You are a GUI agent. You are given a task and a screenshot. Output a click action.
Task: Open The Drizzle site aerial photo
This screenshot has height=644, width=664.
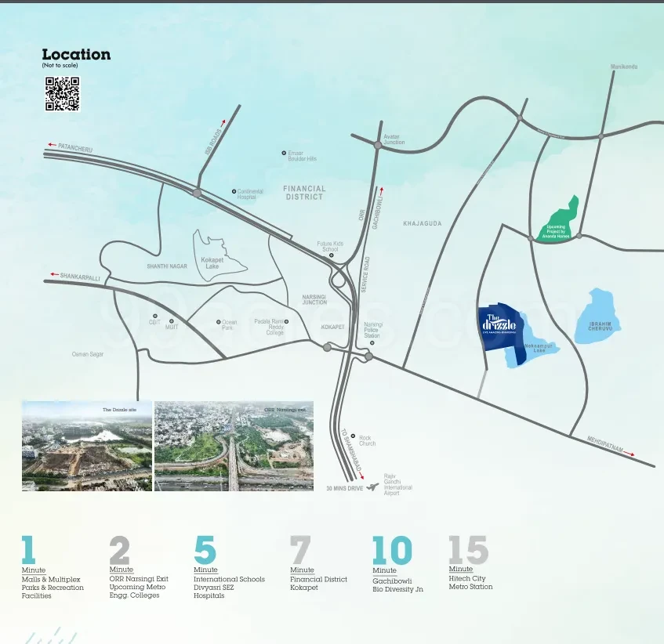click(87, 446)
